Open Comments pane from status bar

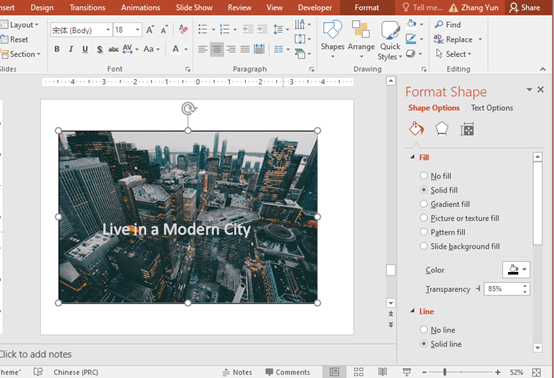[x=288, y=372]
